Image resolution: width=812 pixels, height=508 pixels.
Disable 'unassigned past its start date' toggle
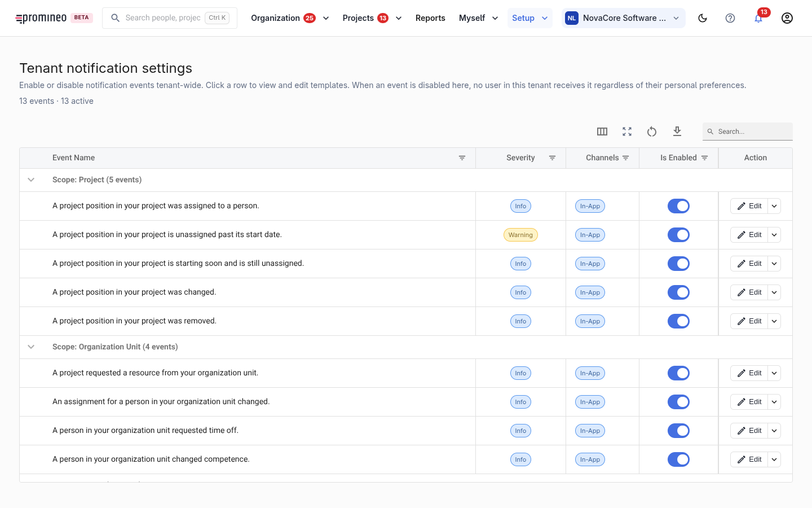point(678,235)
